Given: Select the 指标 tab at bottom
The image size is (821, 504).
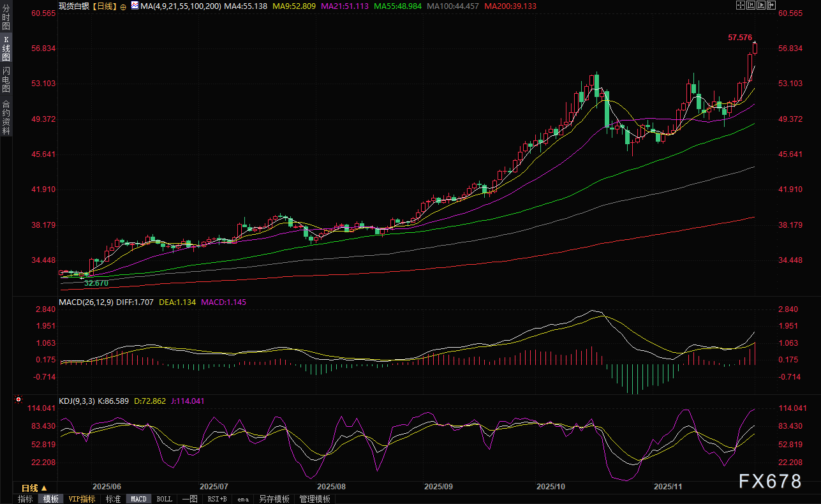Looking at the screenshot, I should pyautogui.click(x=26, y=499).
